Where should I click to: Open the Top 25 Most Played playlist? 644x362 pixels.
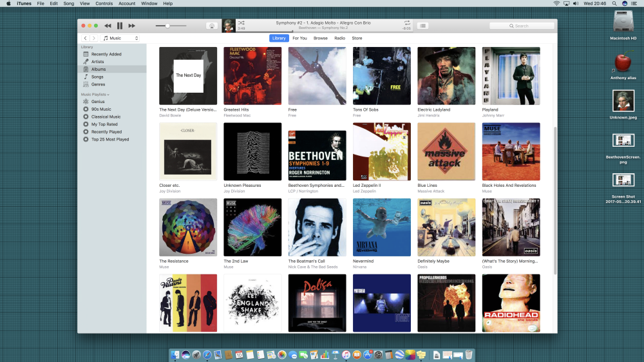pos(109,139)
